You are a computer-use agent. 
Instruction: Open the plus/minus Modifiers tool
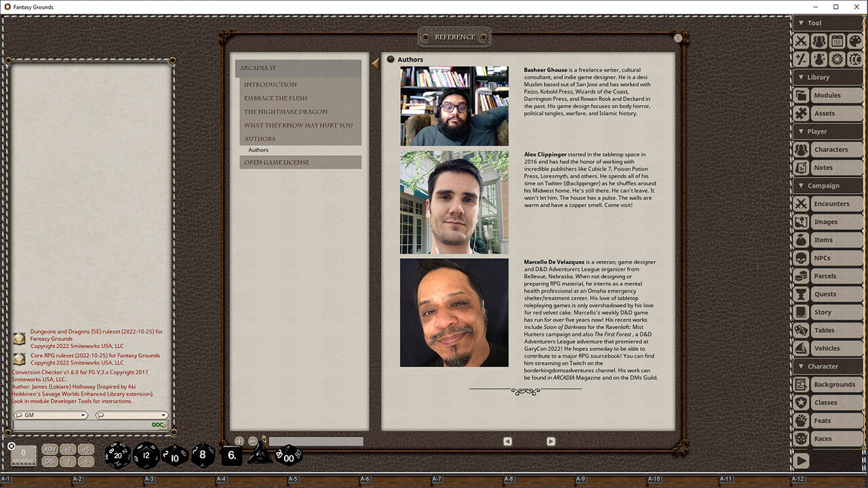point(801,60)
